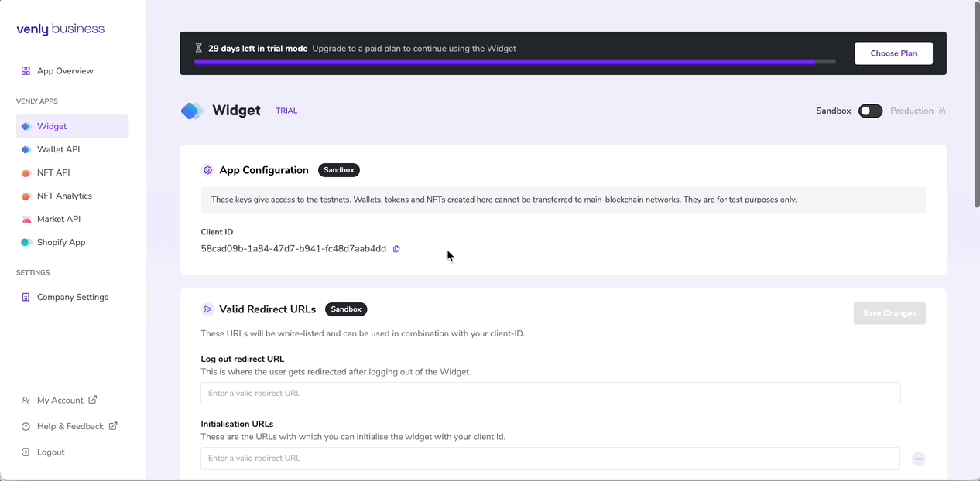Click the Save Changes button
The width and height of the screenshot is (980, 481).
pos(889,313)
